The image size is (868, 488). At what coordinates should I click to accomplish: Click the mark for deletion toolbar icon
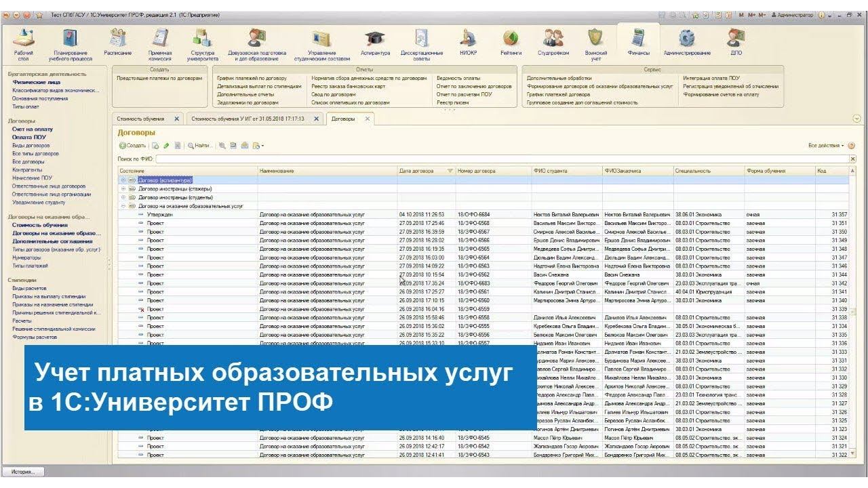[177, 146]
